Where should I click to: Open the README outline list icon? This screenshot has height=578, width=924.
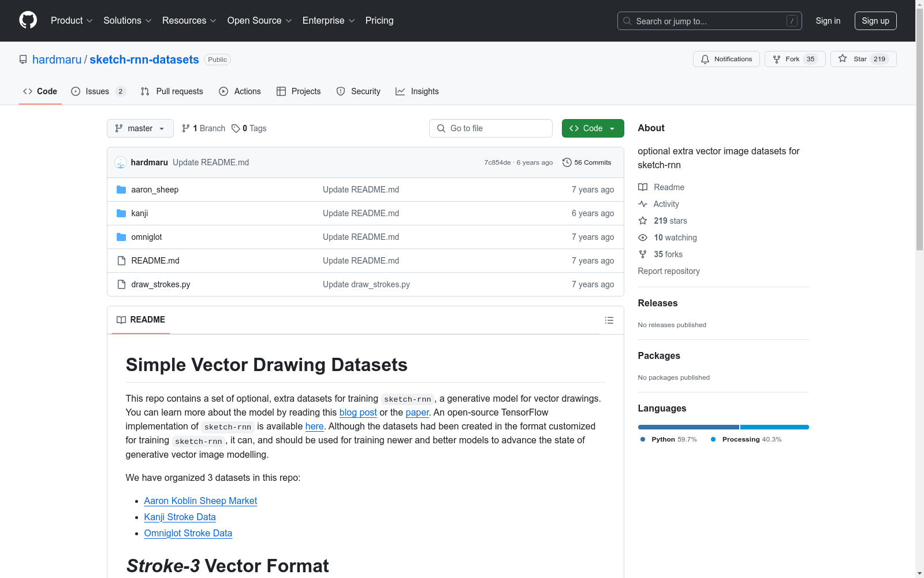[609, 320]
